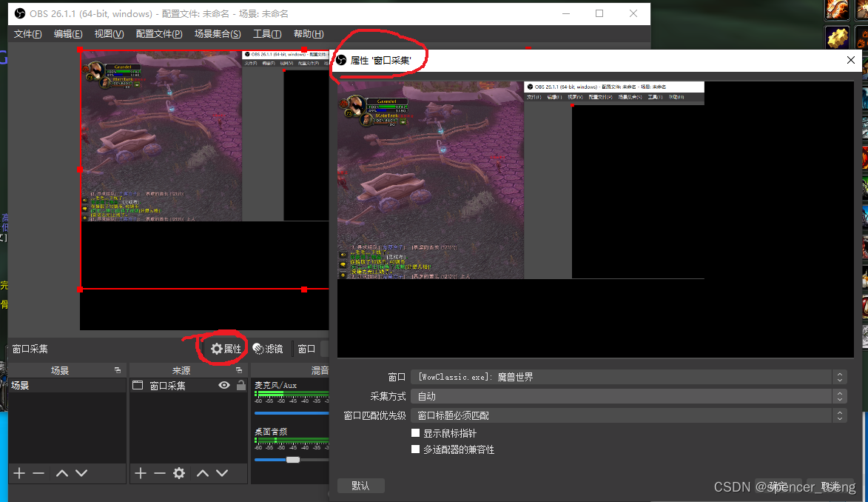Click the 麦克风/Aux mixer label
The width and height of the screenshot is (868, 502).
pos(276,384)
